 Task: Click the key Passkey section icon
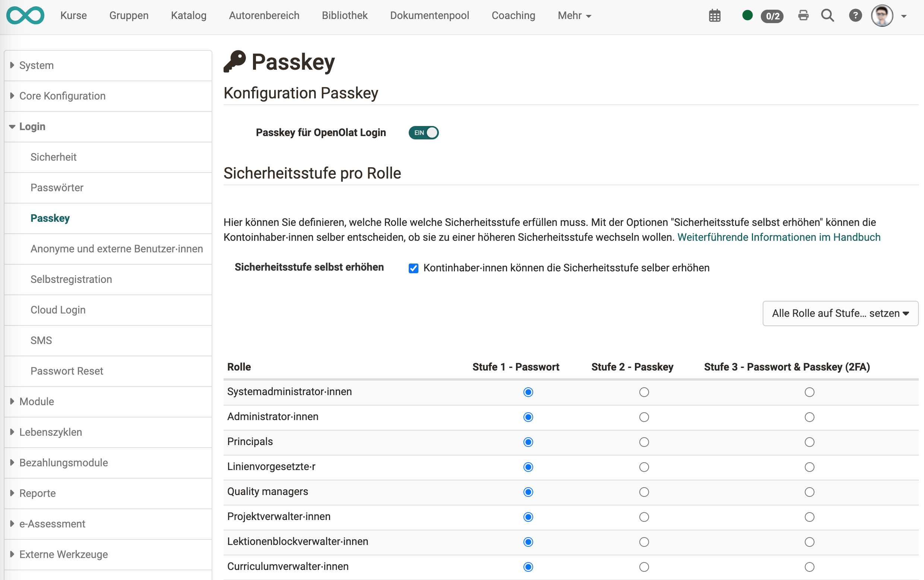point(235,62)
